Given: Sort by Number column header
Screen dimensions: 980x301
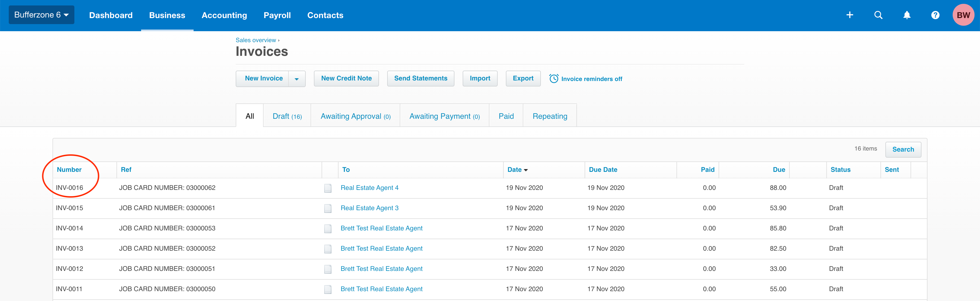Looking at the screenshot, I should [x=69, y=170].
